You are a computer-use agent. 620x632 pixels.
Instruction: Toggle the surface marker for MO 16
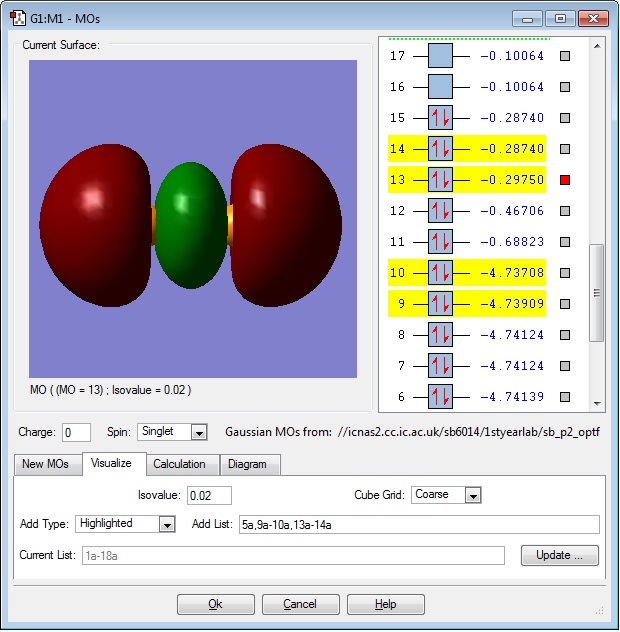pos(565,87)
